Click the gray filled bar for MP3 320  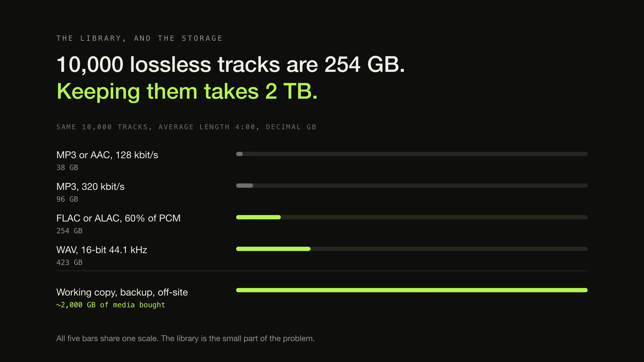pyautogui.click(x=244, y=186)
